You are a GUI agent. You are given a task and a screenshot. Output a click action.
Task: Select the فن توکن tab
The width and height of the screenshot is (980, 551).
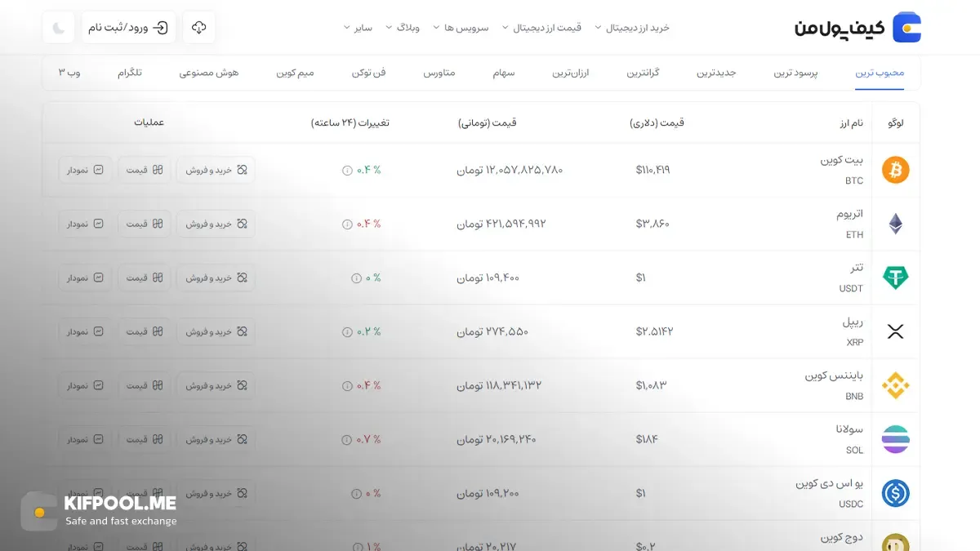click(368, 73)
